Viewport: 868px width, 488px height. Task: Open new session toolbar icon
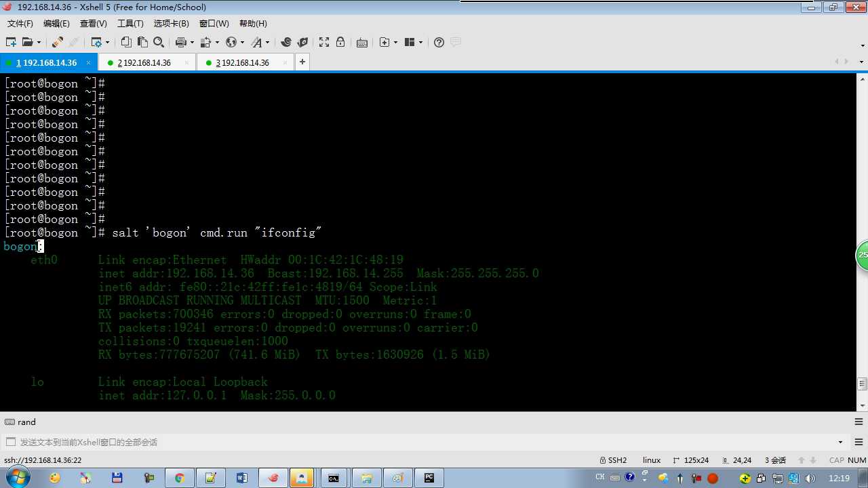pos(11,42)
